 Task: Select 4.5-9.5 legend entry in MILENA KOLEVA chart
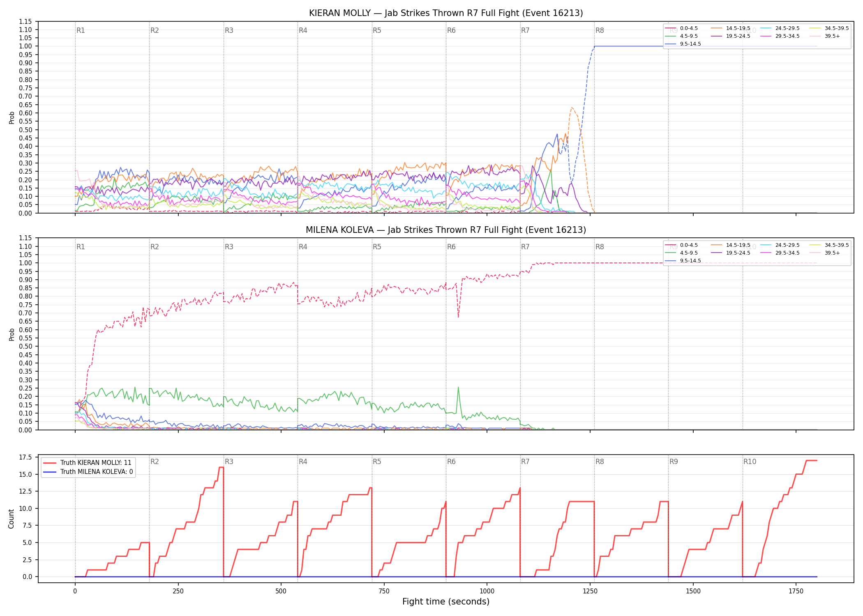point(681,253)
